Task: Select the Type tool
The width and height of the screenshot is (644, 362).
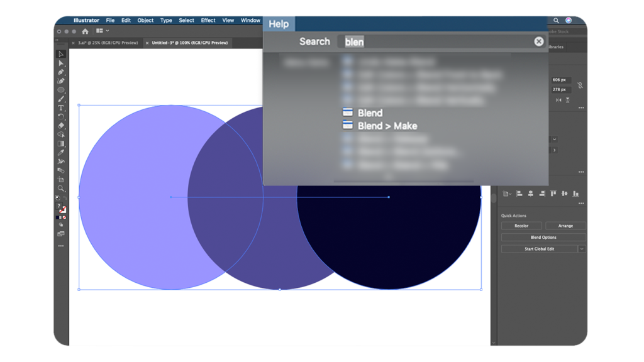Action: coord(61,108)
